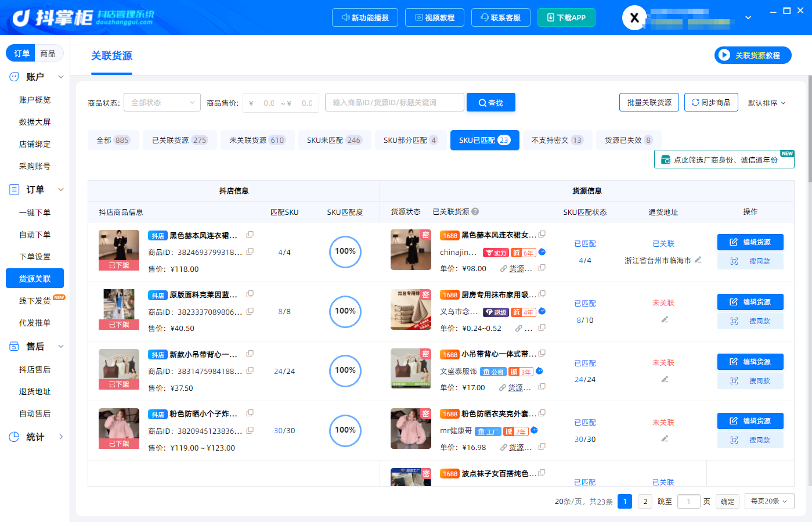Open 数据大屏 in the sidebar
Screen dimensions: 812x522
pos(35,122)
